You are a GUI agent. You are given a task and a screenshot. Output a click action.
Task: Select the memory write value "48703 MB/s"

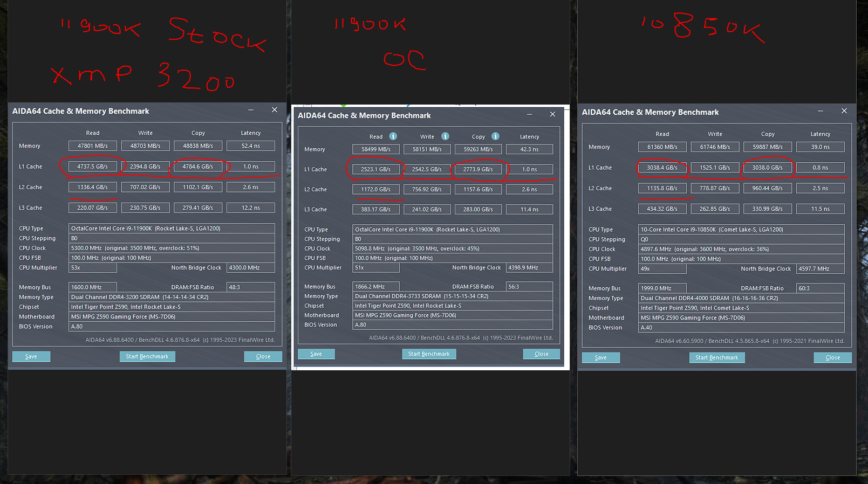click(x=145, y=146)
